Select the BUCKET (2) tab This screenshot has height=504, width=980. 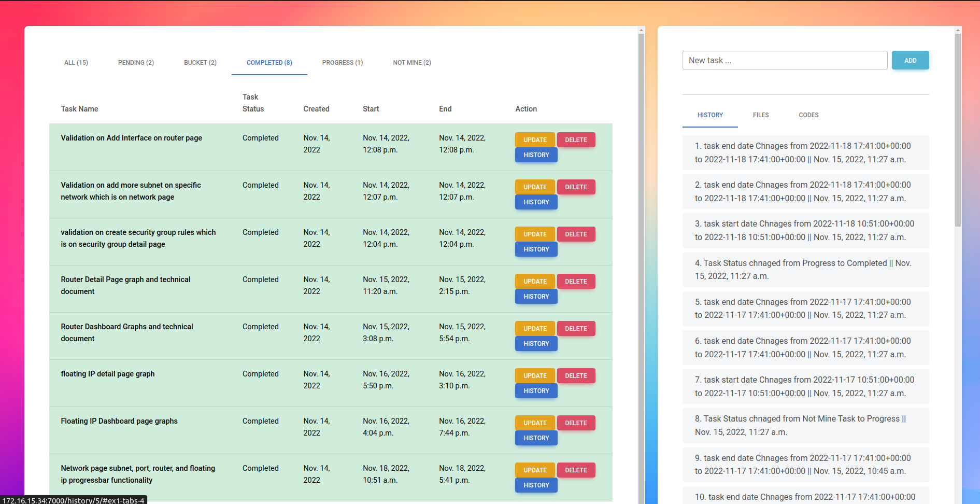(200, 63)
